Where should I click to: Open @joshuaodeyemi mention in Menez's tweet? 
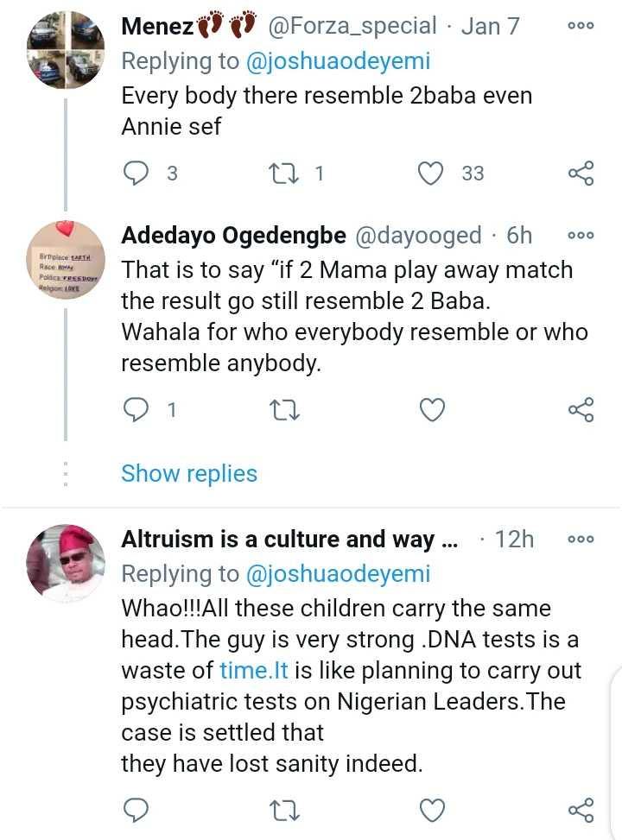pos(339,61)
